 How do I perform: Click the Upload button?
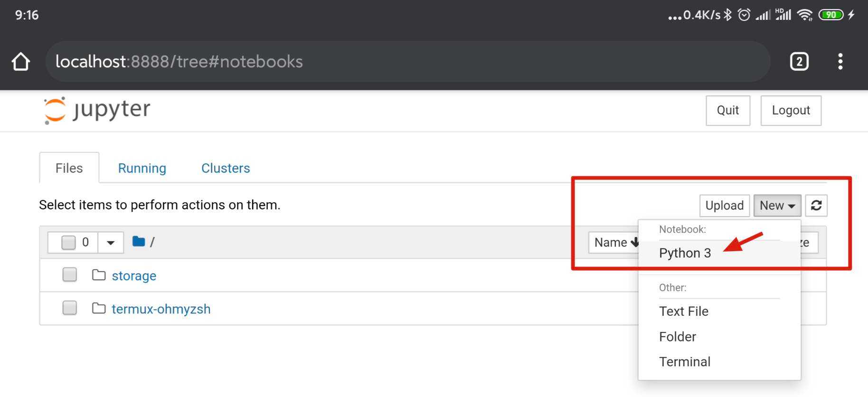(724, 206)
